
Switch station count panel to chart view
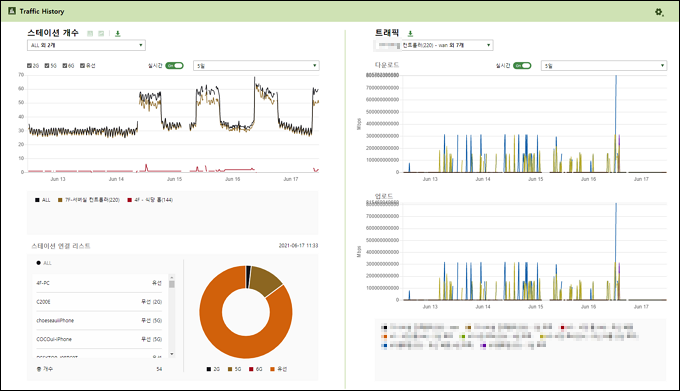(101, 33)
